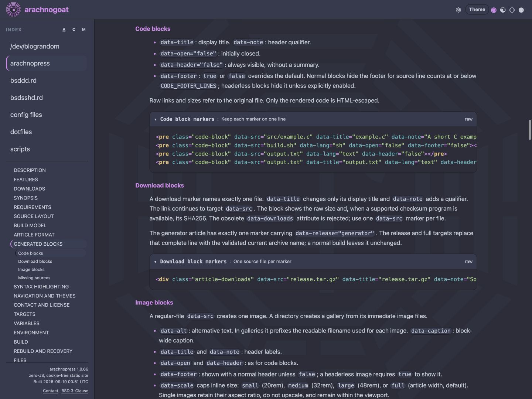Click the arachnogoat circular logo icon
Viewport: 532px width, 399px height.
click(x=14, y=10)
